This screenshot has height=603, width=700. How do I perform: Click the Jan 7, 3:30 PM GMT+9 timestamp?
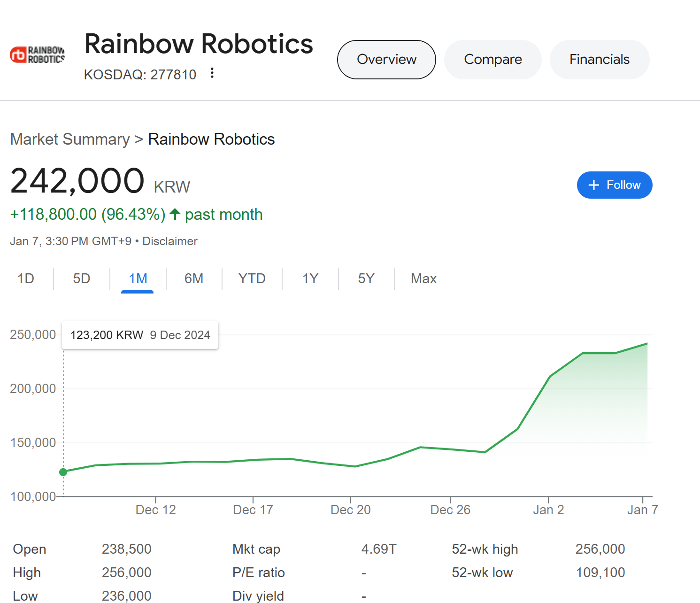point(71,241)
